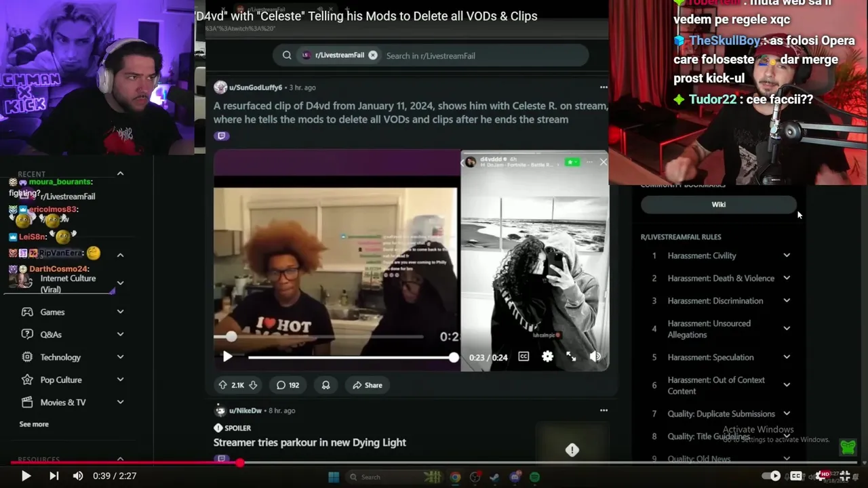The height and width of the screenshot is (488, 868).
Task: Expand rule 5 Harassment: Speculation
Action: 787,357
